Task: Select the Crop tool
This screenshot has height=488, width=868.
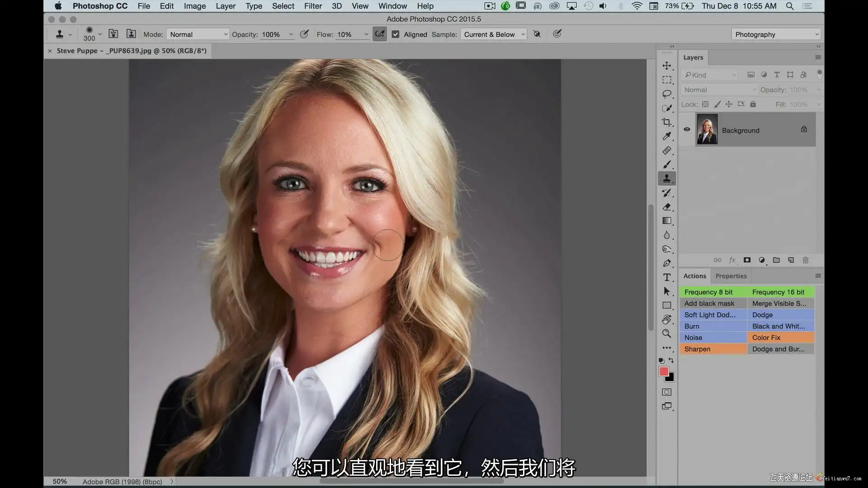Action: pos(666,122)
